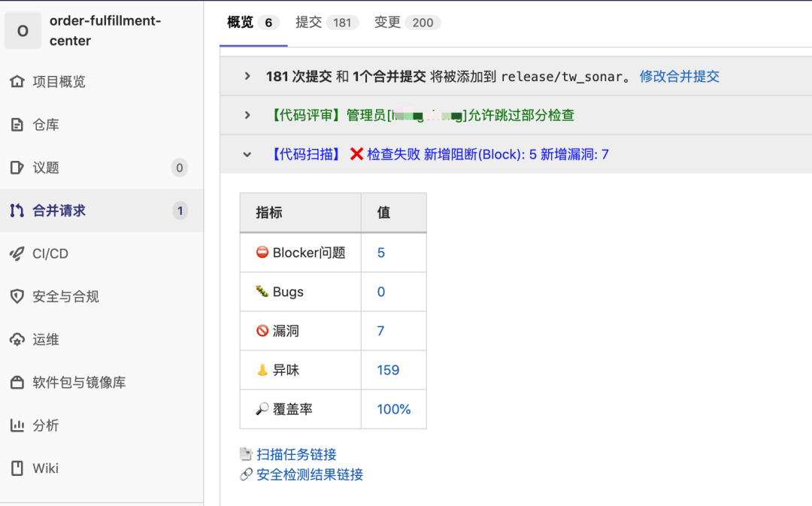Click the bar chart icon for 分析

point(17,426)
